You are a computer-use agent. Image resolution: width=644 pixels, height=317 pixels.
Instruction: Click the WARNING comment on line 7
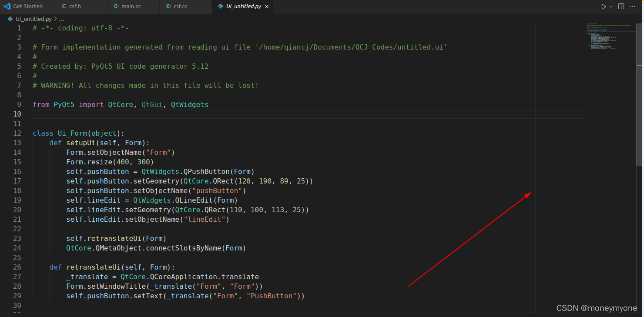146,86
